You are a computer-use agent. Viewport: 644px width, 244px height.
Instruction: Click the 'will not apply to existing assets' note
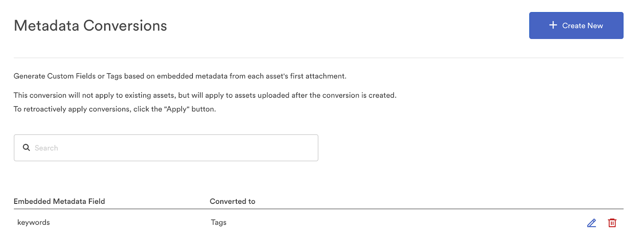coord(205,95)
